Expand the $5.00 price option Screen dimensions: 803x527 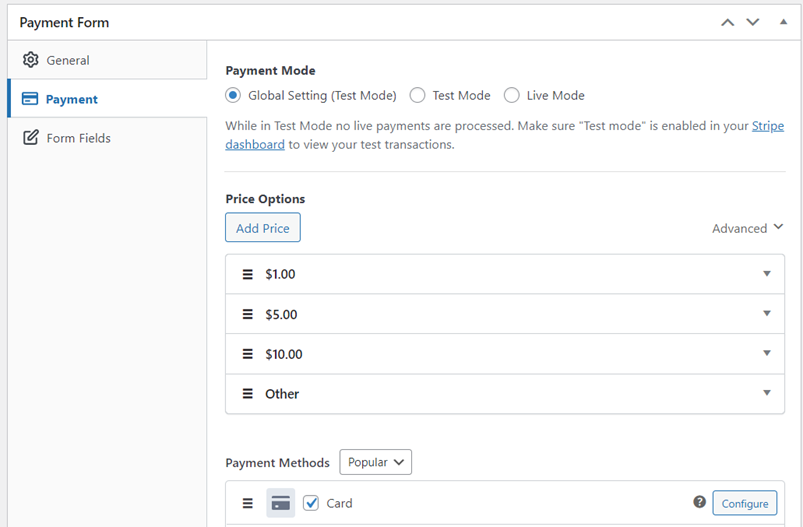767,313
